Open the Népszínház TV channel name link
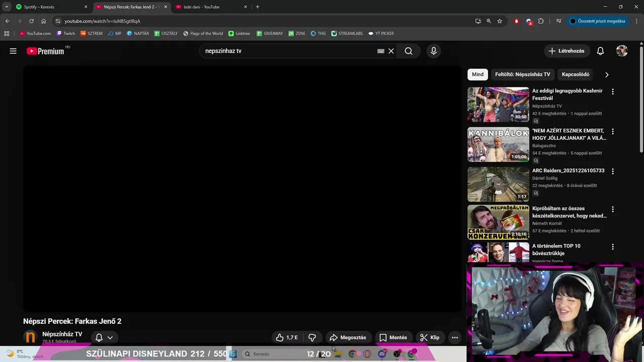644x362 pixels. tap(62, 334)
